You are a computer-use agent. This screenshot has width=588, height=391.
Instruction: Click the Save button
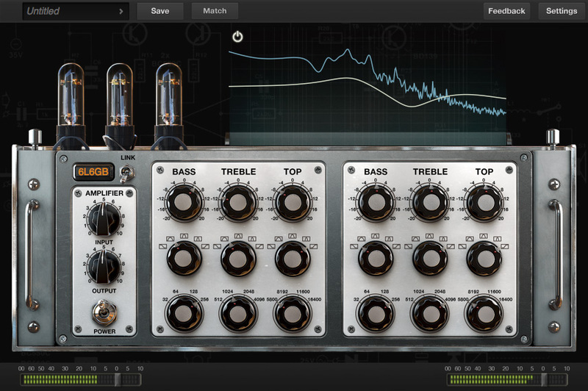pos(159,11)
